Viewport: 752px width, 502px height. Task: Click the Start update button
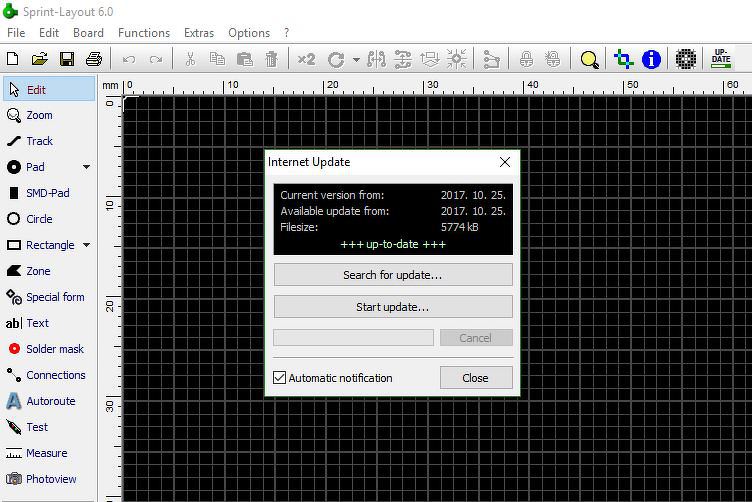[393, 307]
